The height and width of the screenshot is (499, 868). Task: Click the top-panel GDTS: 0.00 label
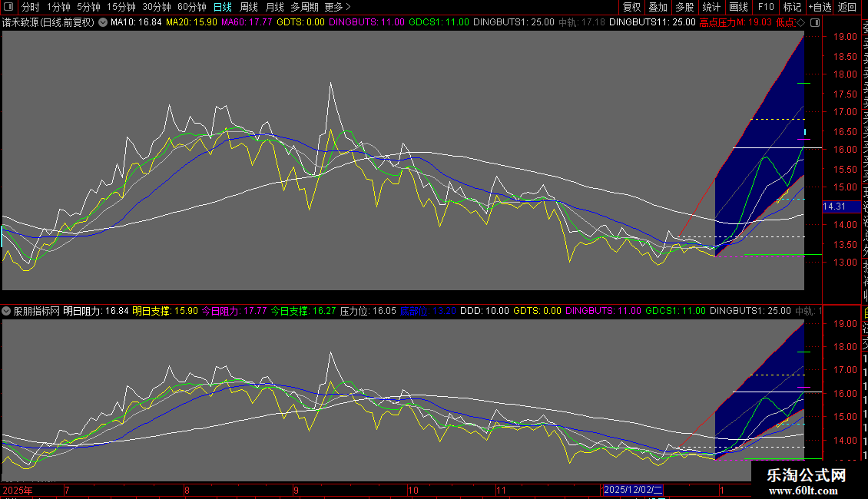(x=300, y=22)
